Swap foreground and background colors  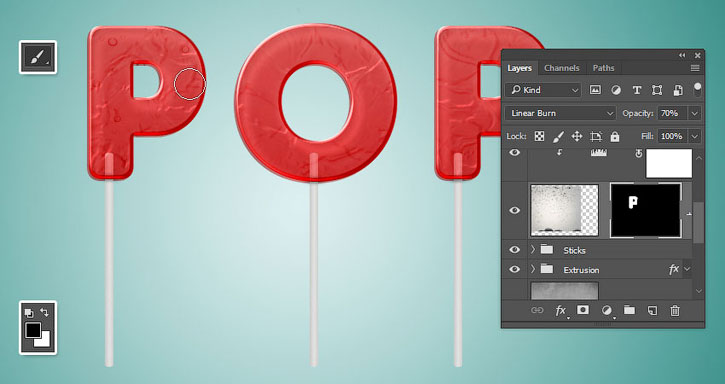coord(45,313)
